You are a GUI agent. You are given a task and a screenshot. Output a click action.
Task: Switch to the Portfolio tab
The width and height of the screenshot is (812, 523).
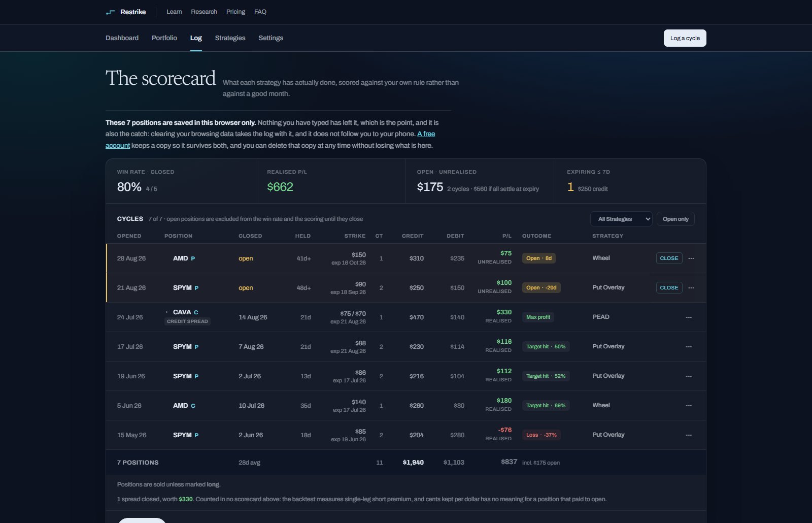164,38
